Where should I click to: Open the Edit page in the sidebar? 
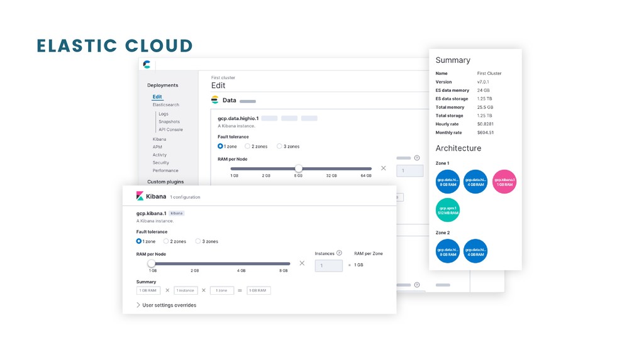coord(157,96)
